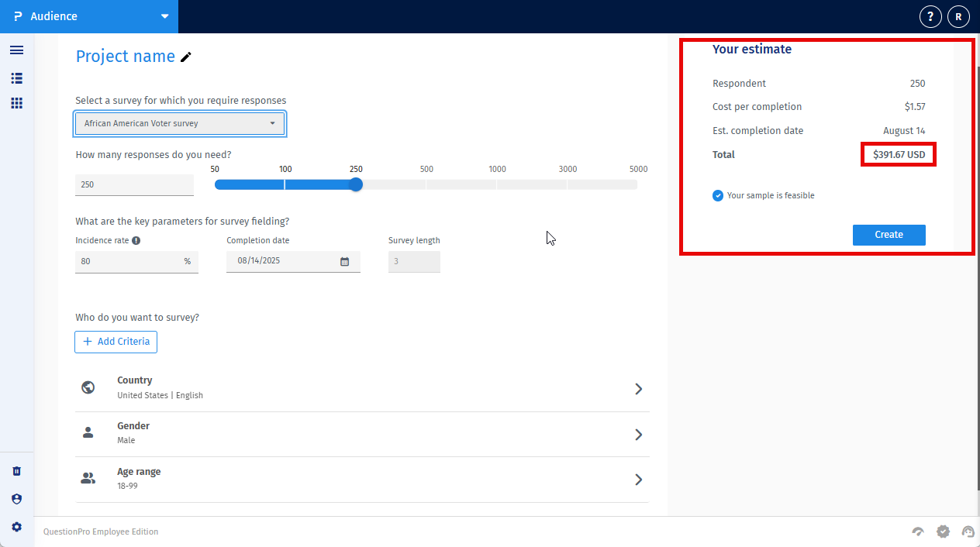Image resolution: width=980 pixels, height=547 pixels.
Task: Open the apps grid sidebar icon
Action: click(x=16, y=103)
